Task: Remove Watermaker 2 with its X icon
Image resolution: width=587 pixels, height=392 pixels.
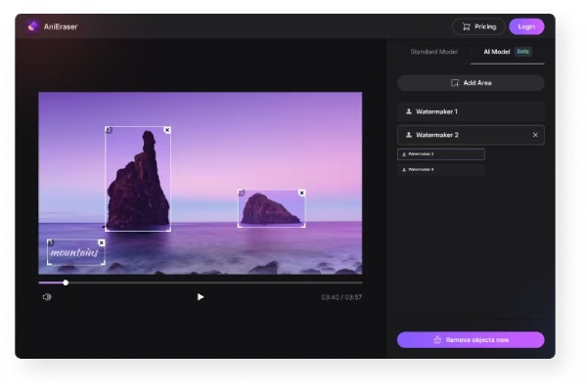Action: 535,135
